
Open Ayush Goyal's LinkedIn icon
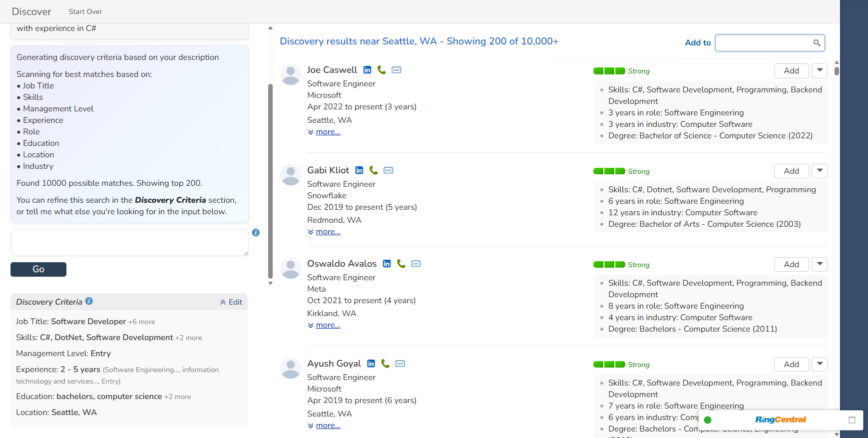pyautogui.click(x=371, y=364)
